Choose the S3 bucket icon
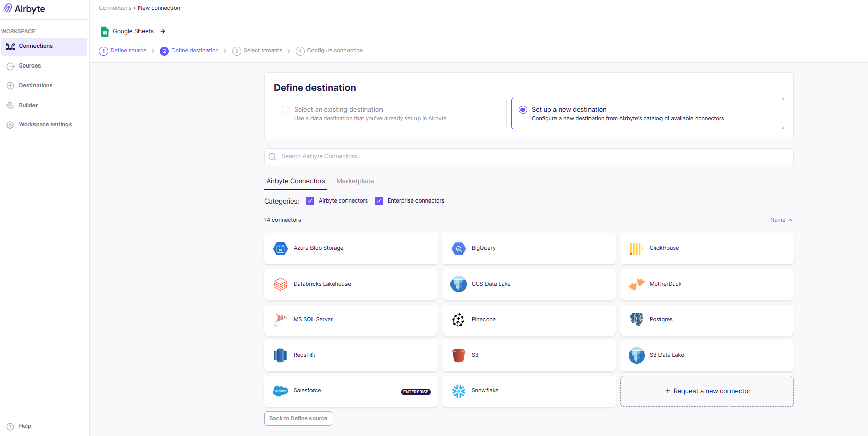Screen dimensions: 868x436 coord(459,355)
